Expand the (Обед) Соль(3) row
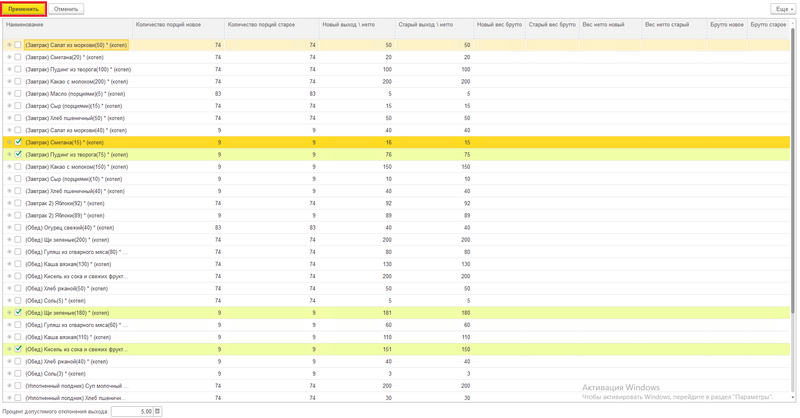Screen dimensions: 800x418 (x=9, y=373)
